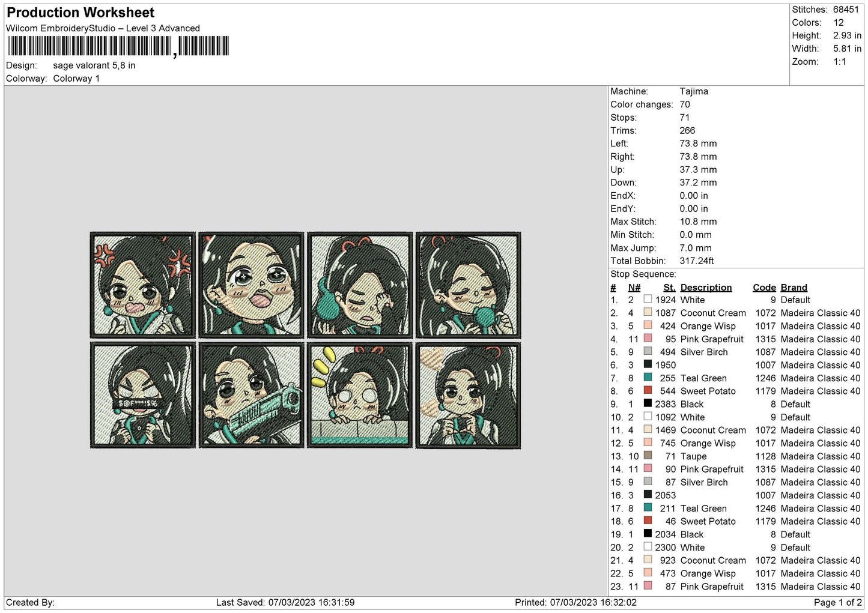Click the Taupe color swatch in row 13
Screen dimensions: 868x613
point(648,456)
